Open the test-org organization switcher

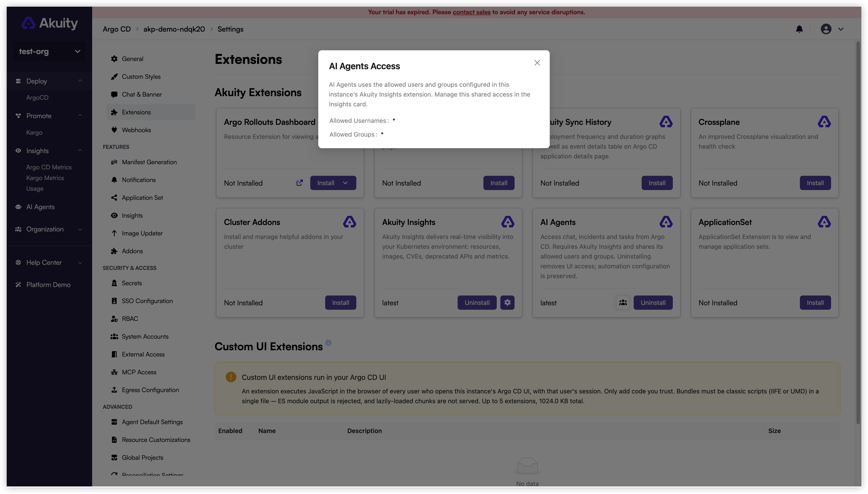pos(49,52)
